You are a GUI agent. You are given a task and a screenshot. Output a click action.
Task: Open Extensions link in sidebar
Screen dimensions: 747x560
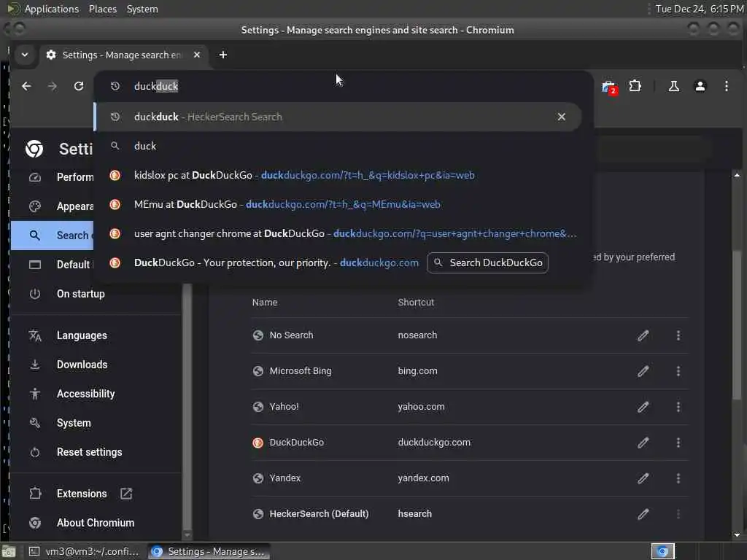(x=96, y=494)
